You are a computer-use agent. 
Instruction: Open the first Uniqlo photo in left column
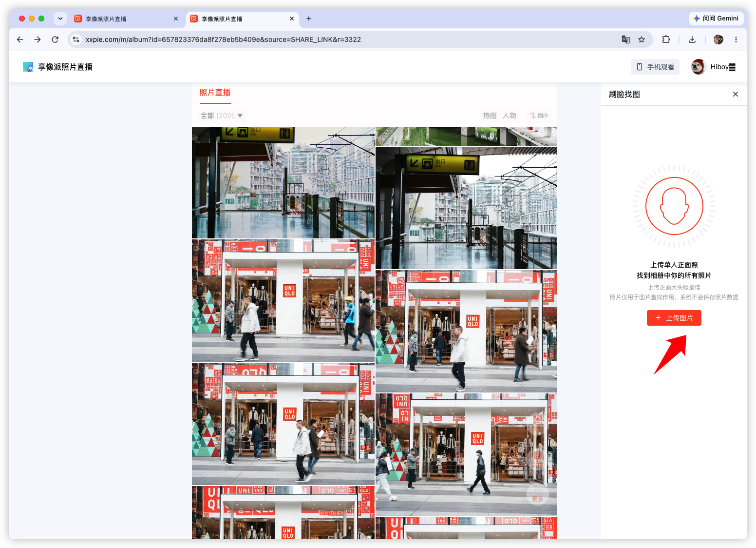[x=283, y=300]
